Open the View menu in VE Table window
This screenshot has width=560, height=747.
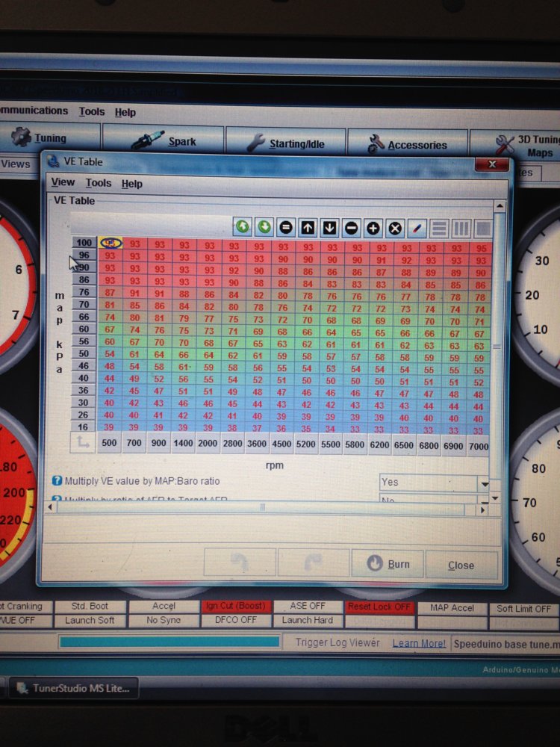pyautogui.click(x=63, y=182)
